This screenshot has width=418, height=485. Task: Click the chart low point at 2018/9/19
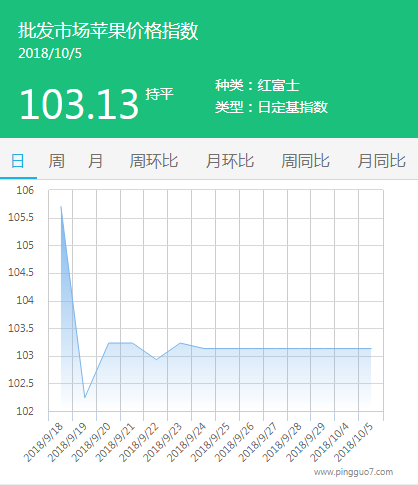85,397
